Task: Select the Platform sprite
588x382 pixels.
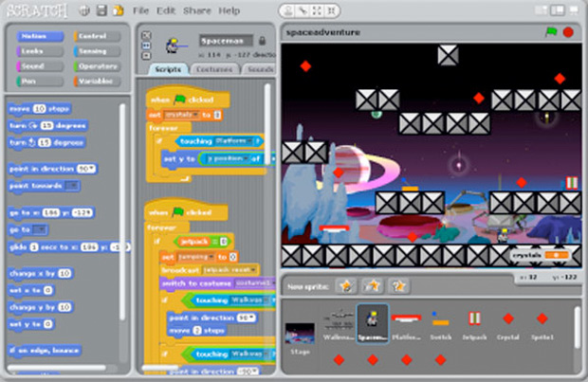Action: (406, 325)
